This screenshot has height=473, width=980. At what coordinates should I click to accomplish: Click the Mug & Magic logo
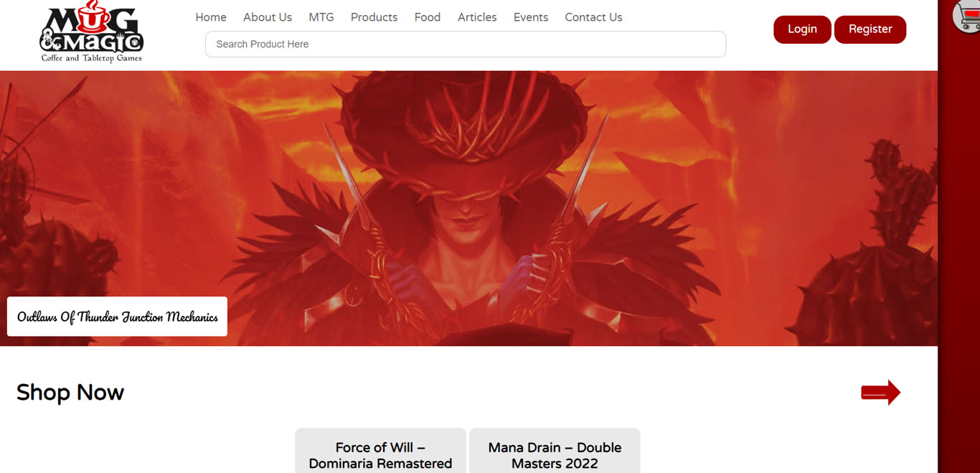pos(91,33)
